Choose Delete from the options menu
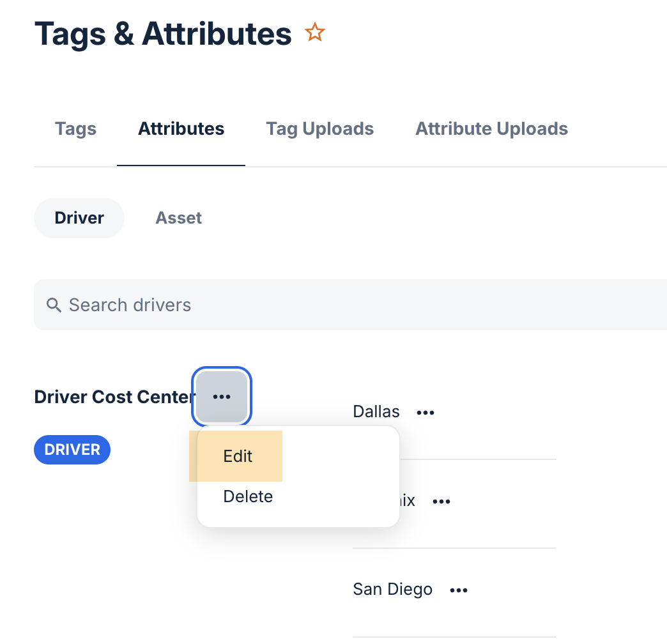667x644 pixels. pos(248,496)
